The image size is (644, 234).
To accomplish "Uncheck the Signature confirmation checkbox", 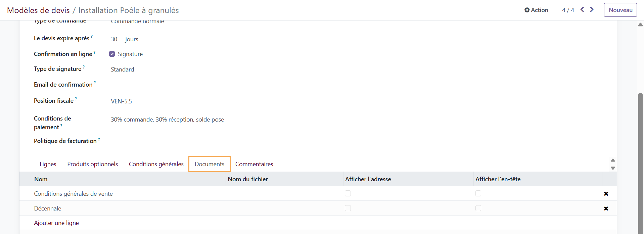I will point(112,54).
